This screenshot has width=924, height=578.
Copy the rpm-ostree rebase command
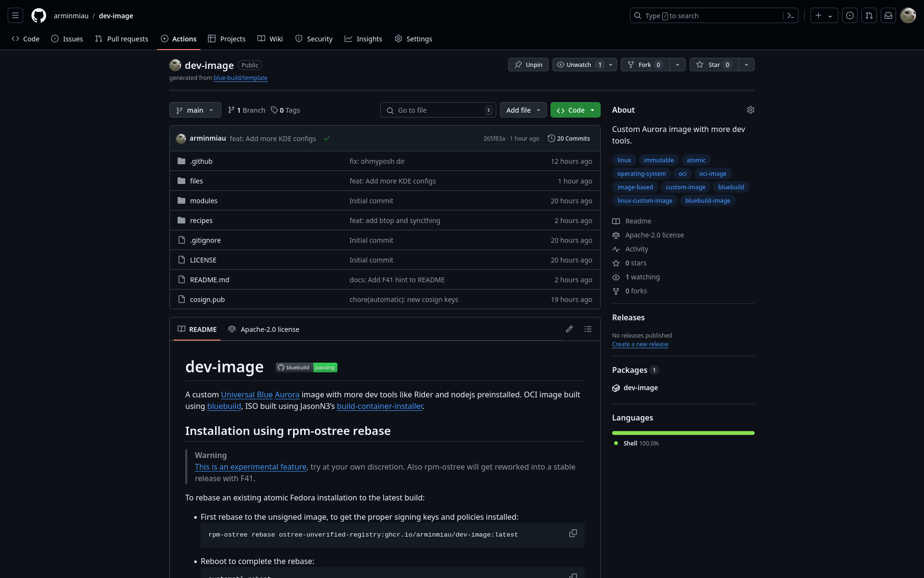point(573,533)
